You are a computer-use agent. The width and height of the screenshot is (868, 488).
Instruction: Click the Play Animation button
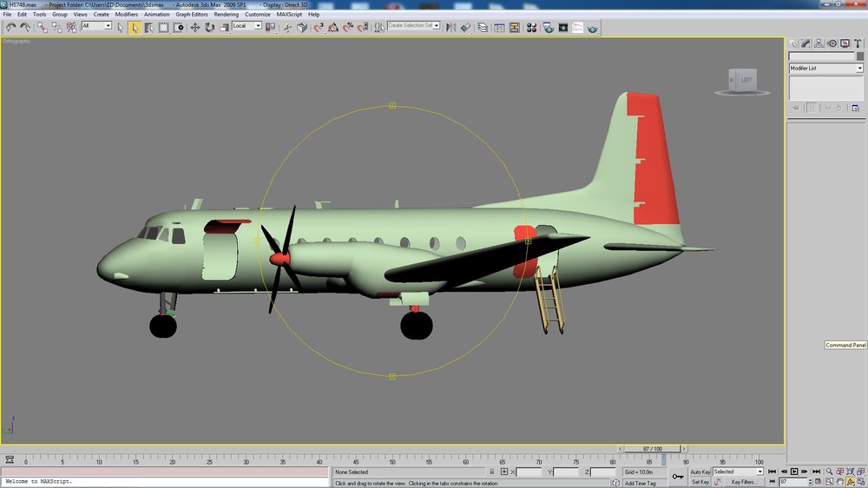[794, 472]
